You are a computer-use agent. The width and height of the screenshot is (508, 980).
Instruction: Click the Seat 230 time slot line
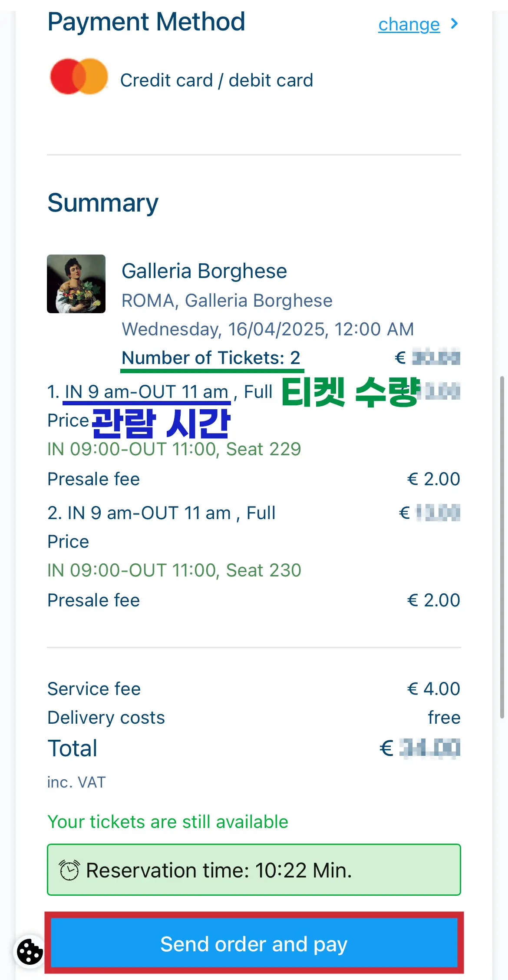click(x=174, y=570)
